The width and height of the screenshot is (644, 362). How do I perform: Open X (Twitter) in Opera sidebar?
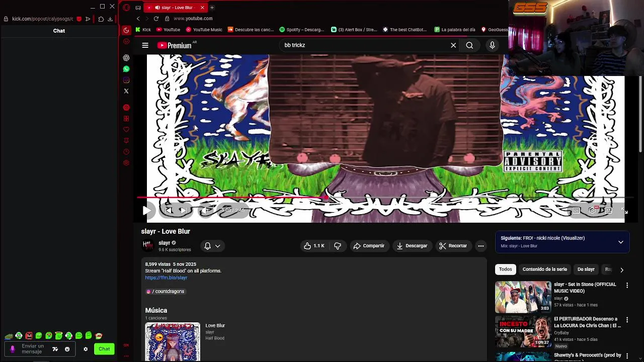(126, 91)
